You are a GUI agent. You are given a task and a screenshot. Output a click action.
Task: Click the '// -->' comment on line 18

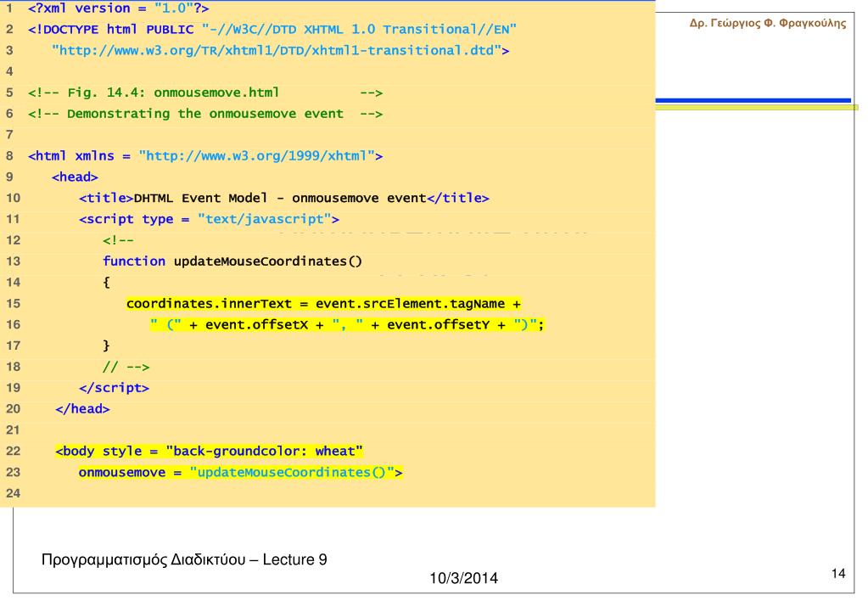click(x=126, y=367)
